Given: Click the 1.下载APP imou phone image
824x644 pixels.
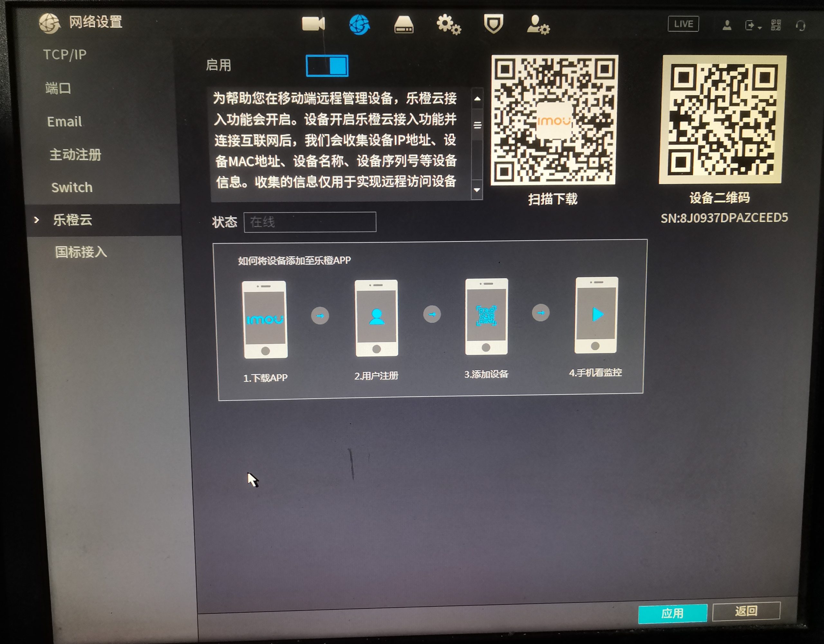Looking at the screenshot, I should pos(265,319).
